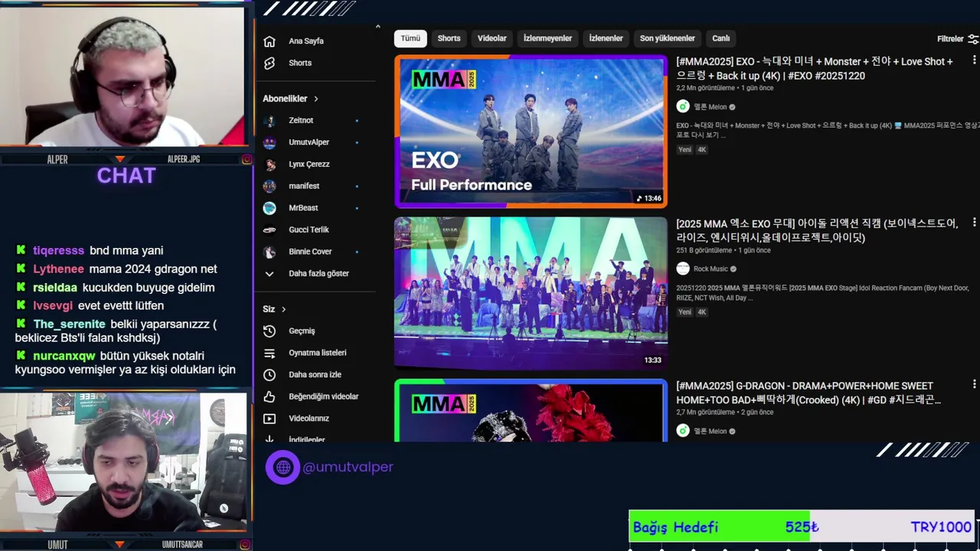The height and width of the screenshot is (551, 980).
Task: Open Oynatma listeleri playlist icon
Action: click(x=269, y=353)
